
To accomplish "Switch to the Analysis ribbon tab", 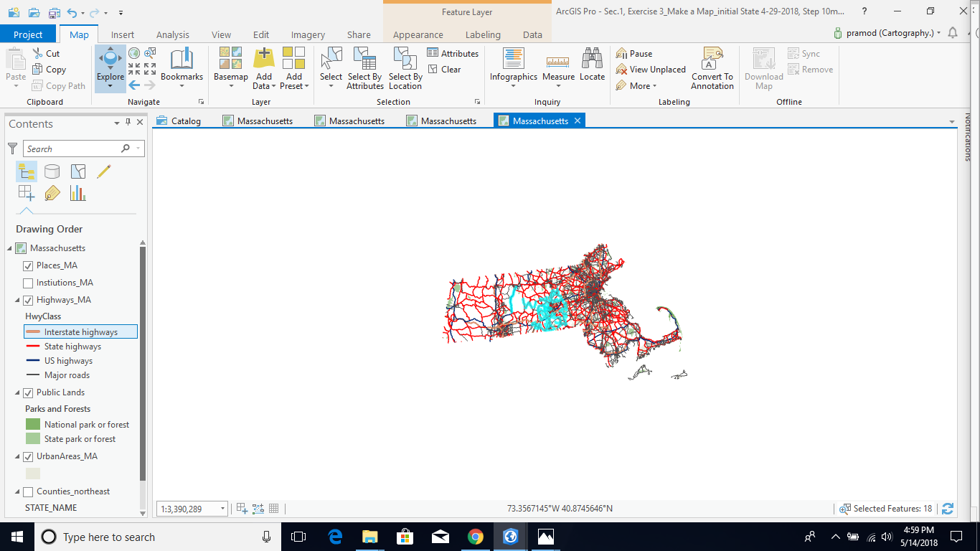I will pyautogui.click(x=173, y=34).
